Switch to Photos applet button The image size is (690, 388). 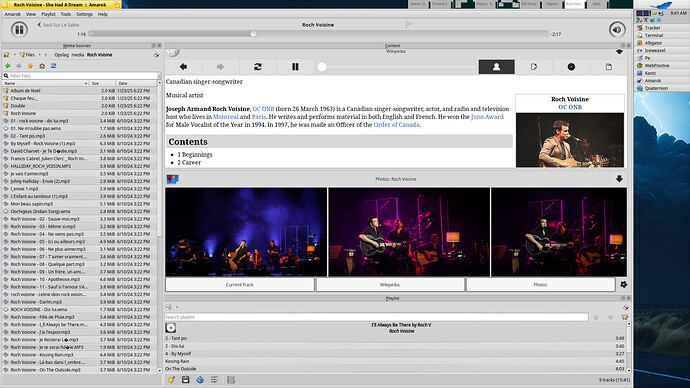tap(540, 285)
